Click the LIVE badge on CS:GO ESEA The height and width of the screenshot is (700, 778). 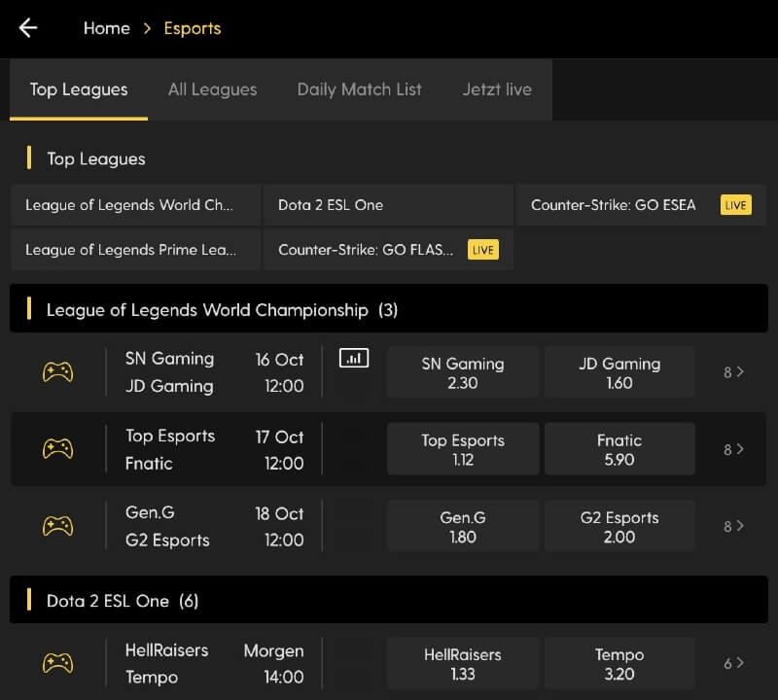pos(736,205)
